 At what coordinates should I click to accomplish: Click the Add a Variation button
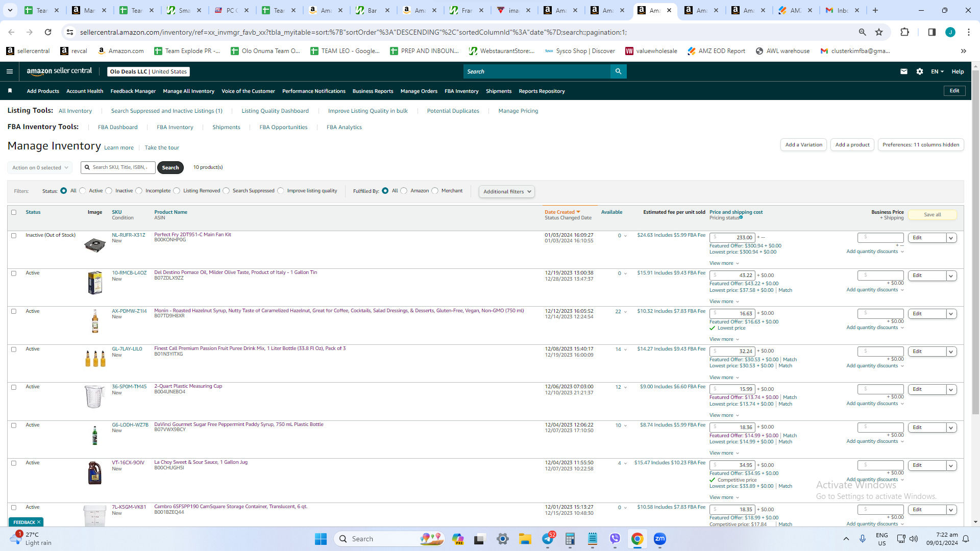point(804,145)
